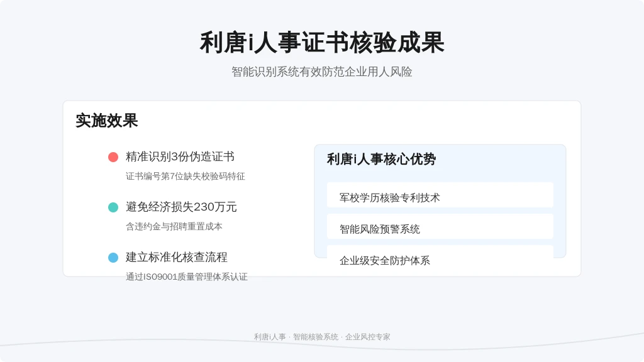
Task: Click the blue dot beside 建立标准化核查流程
Action: 113,258
